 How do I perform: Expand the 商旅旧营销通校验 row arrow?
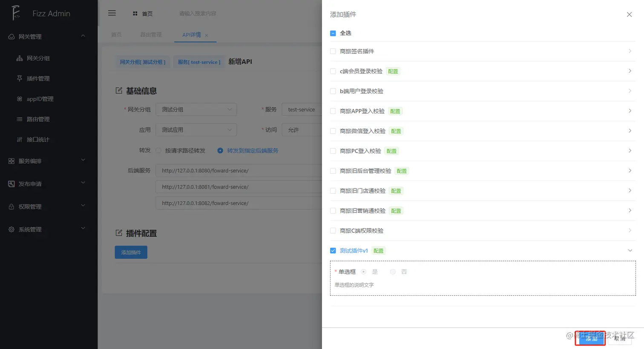click(630, 210)
